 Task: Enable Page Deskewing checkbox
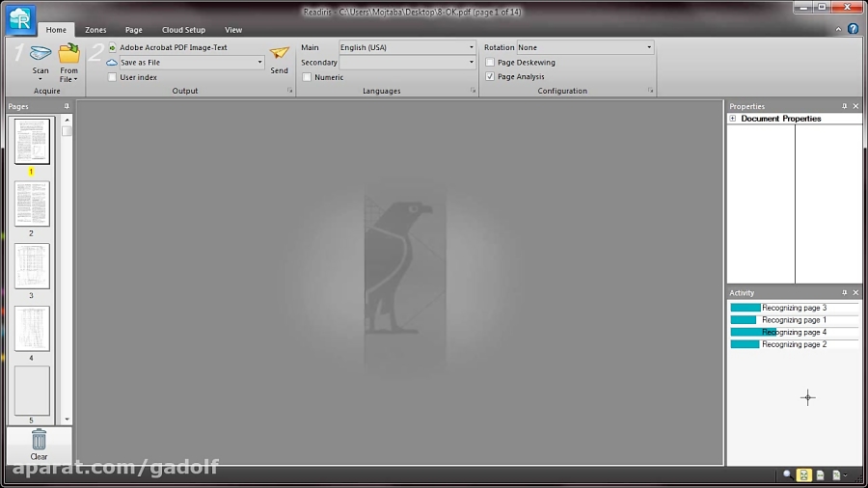490,63
